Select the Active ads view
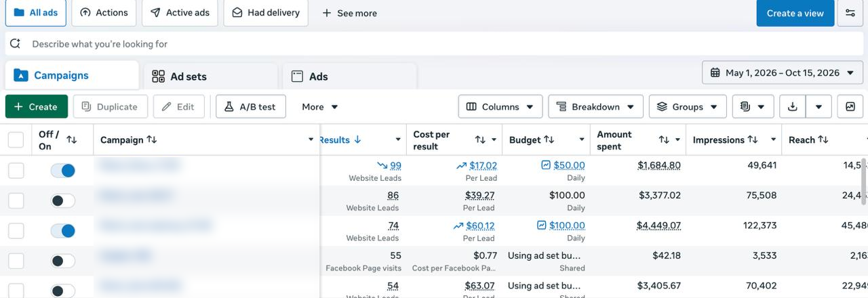The height and width of the screenshot is (298, 868). (x=180, y=13)
